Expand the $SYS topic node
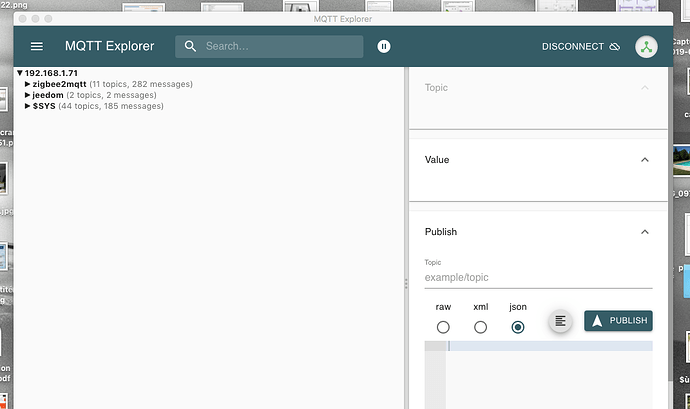Viewport: 690px width, 409px height. [x=27, y=106]
